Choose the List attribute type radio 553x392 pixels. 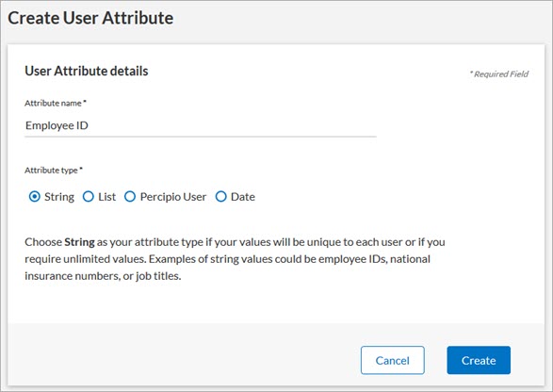point(89,197)
